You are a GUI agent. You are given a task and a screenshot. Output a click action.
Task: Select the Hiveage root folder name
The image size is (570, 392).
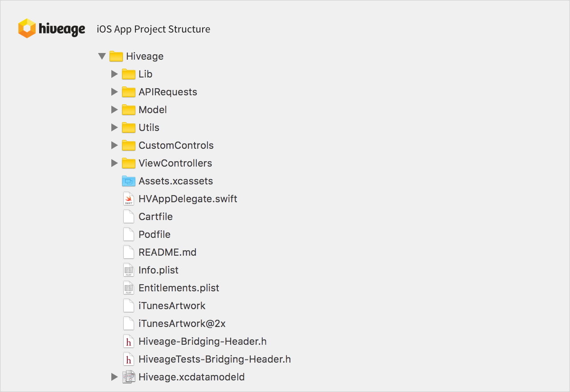[145, 56]
